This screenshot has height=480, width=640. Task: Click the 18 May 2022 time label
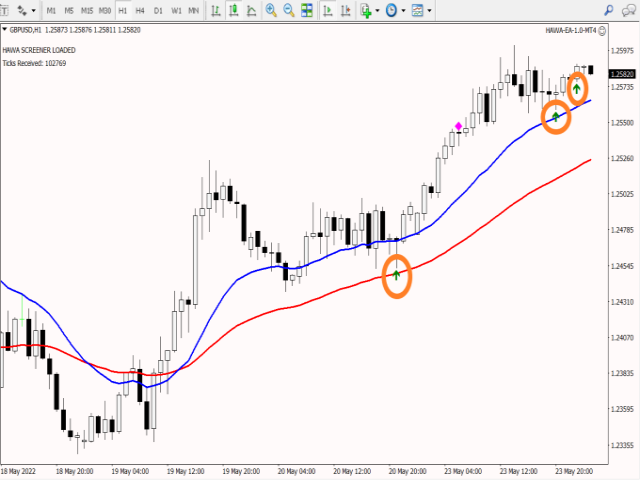(x=17, y=471)
